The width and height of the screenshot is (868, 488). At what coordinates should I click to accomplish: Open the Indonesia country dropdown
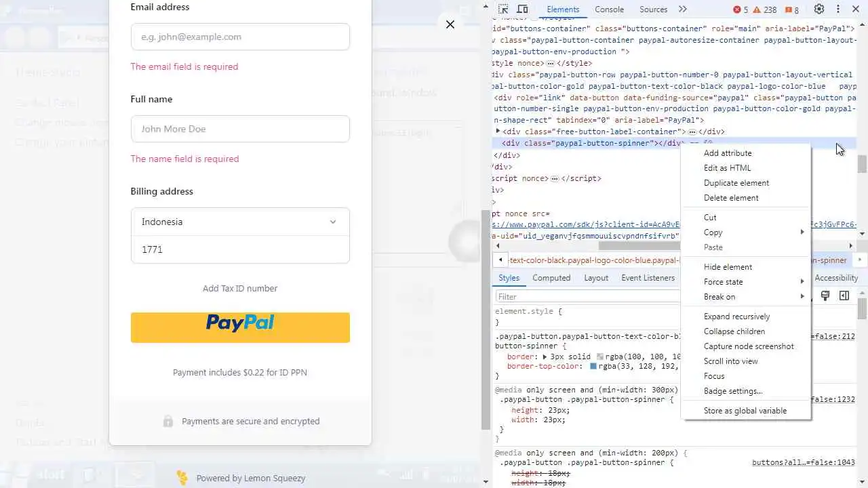coord(240,222)
